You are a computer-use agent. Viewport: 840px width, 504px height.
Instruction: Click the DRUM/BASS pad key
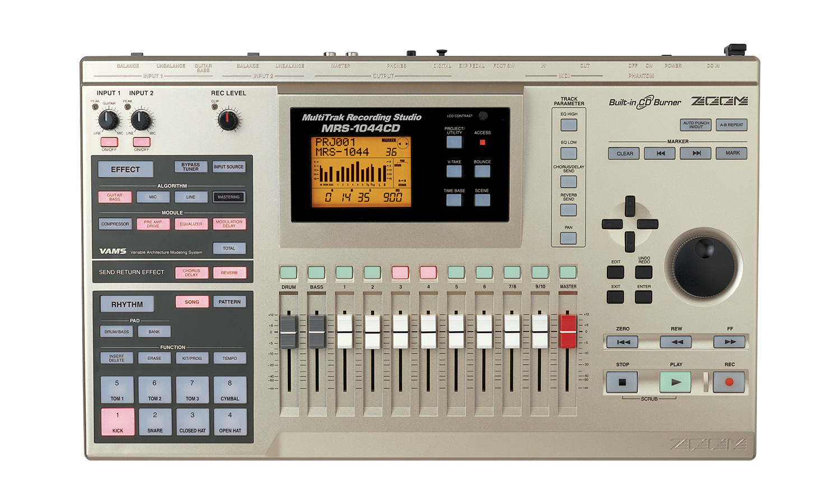pyautogui.click(x=116, y=332)
